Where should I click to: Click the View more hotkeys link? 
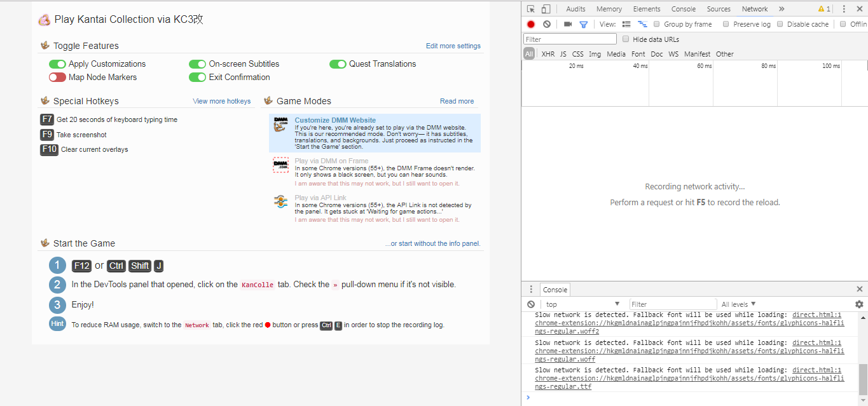pyautogui.click(x=222, y=100)
